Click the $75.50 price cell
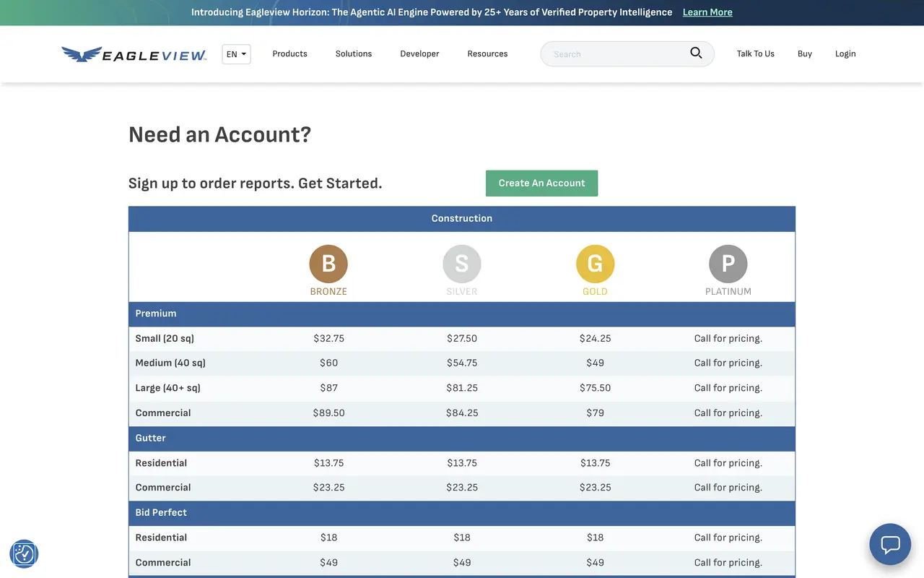The image size is (924, 578). (x=596, y=388)
